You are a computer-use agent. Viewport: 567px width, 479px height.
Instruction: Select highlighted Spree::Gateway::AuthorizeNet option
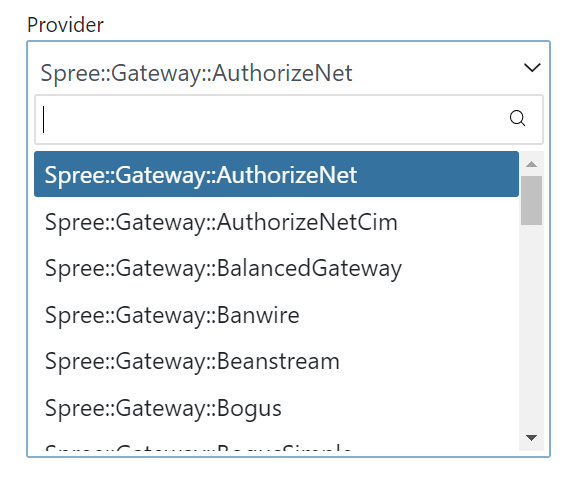coord(276,174)
